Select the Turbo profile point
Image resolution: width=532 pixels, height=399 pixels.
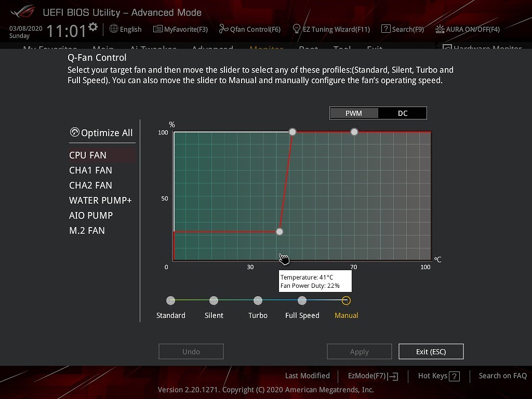click(258, 300)
